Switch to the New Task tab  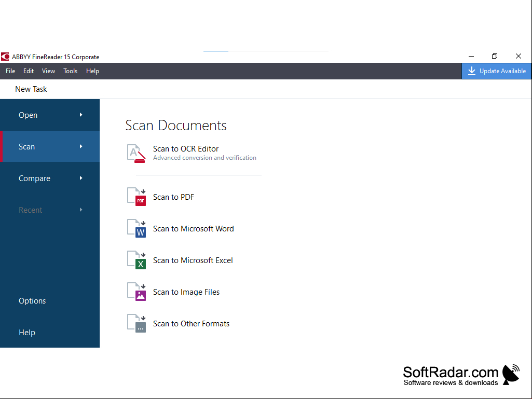(x=31, y=89)
